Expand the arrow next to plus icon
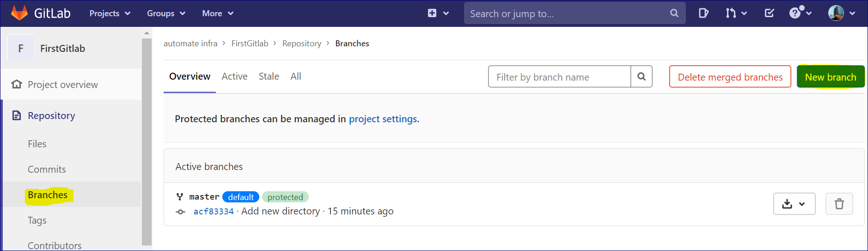868x251 pixels. click(446, 13)
